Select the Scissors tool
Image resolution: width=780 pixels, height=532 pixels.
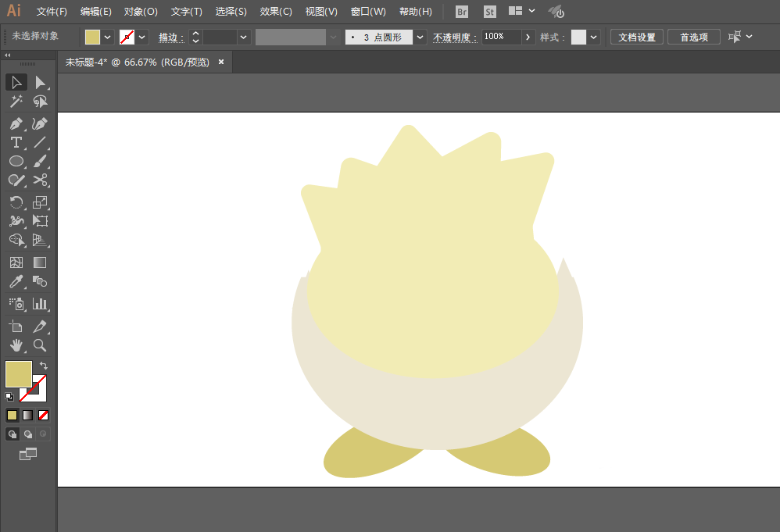pos(40,180)
